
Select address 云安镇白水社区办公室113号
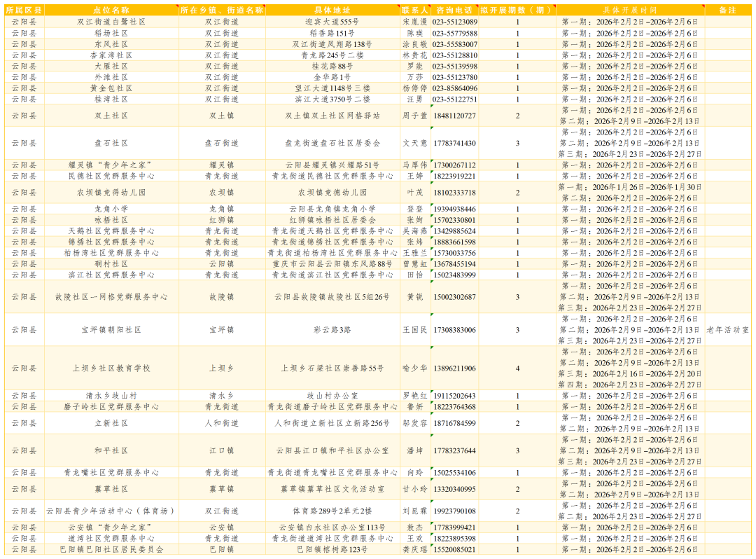pos(332,527)
